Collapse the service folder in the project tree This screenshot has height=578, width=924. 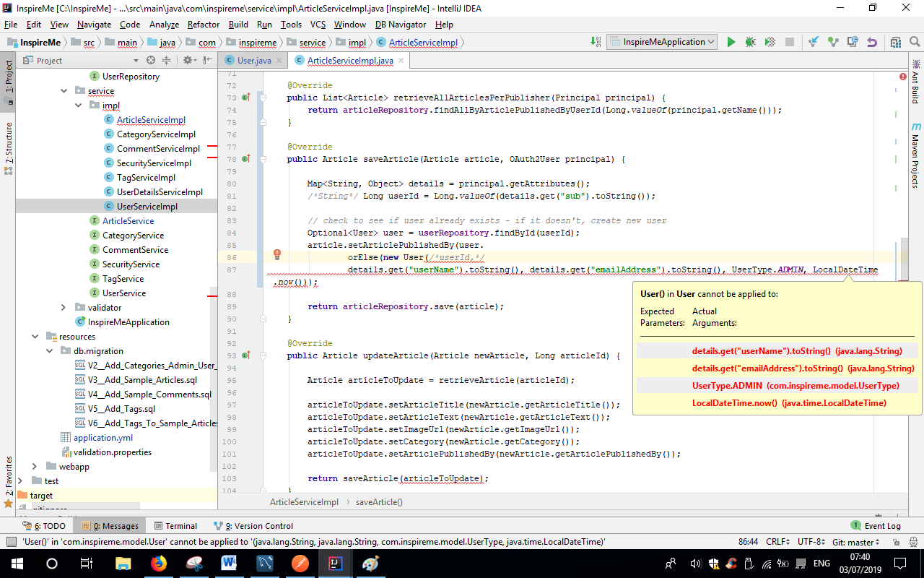(64, 91)
